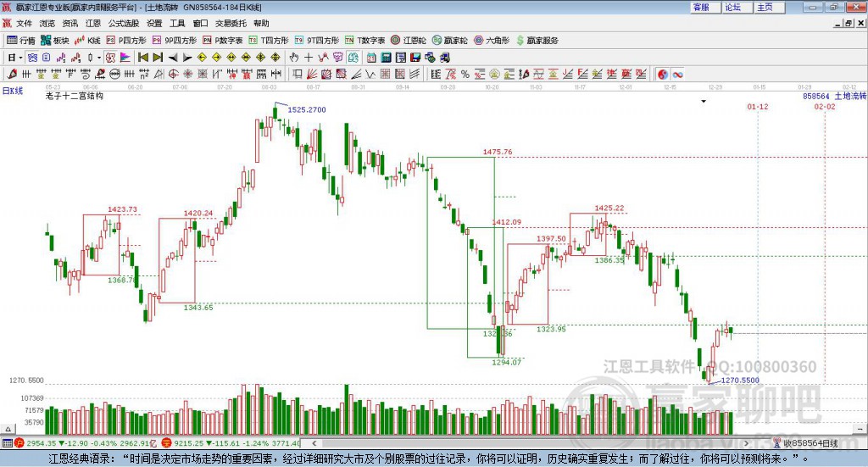
Task: Click the 1270.5500 low price label
Action: tap(740, 381)
